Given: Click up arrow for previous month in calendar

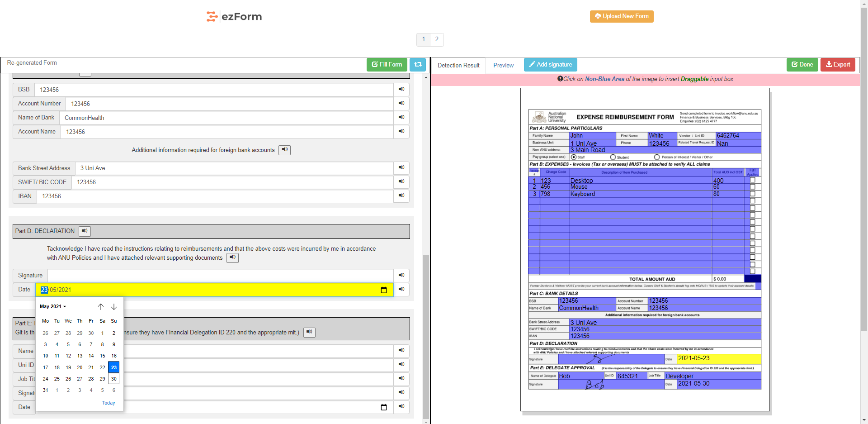Looking at the screenshot, I should tap(101, 307).
